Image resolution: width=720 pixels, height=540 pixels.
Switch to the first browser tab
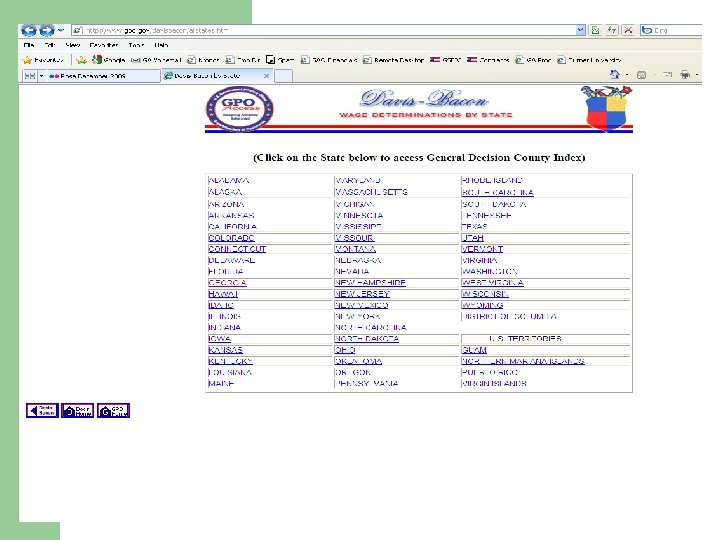103,76
